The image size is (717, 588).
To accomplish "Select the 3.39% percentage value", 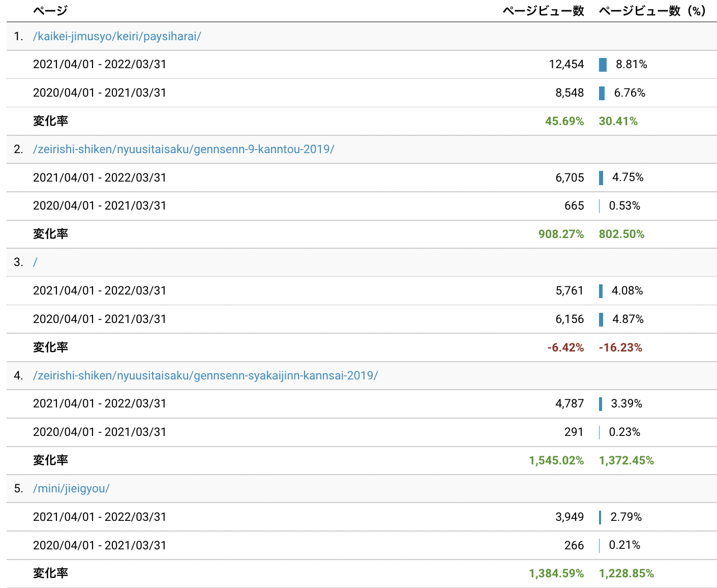I will pyautogui.click(x=626, y=404).
